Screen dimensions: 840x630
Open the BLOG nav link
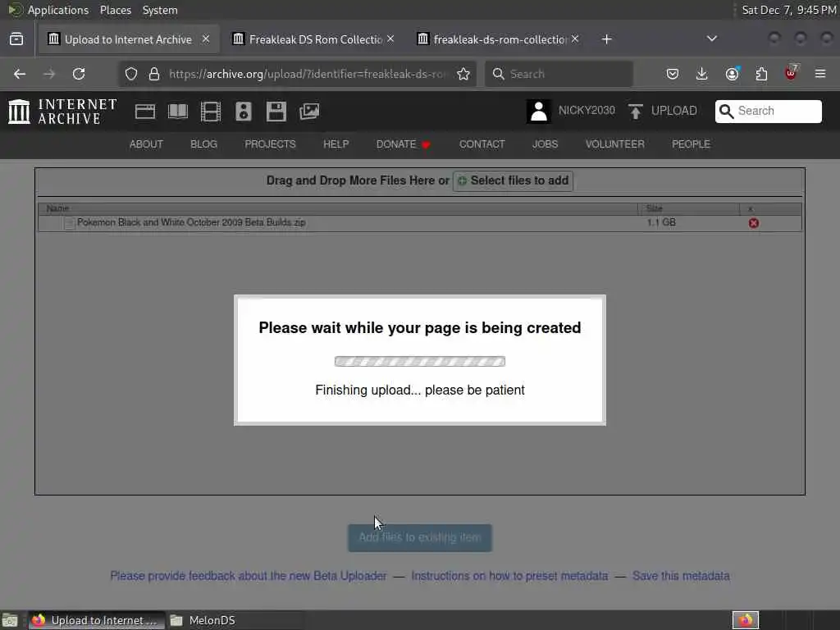[x=203, y=144]
